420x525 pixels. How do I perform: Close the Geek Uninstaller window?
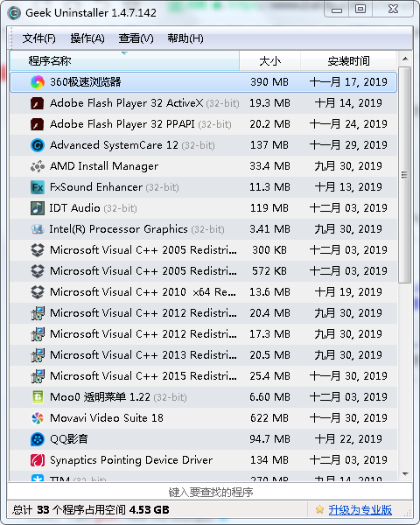(393, 9)
